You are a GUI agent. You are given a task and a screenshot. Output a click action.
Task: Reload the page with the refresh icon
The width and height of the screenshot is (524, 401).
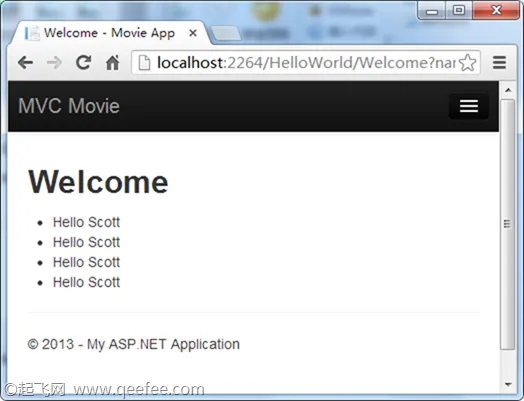pos(84,62)
